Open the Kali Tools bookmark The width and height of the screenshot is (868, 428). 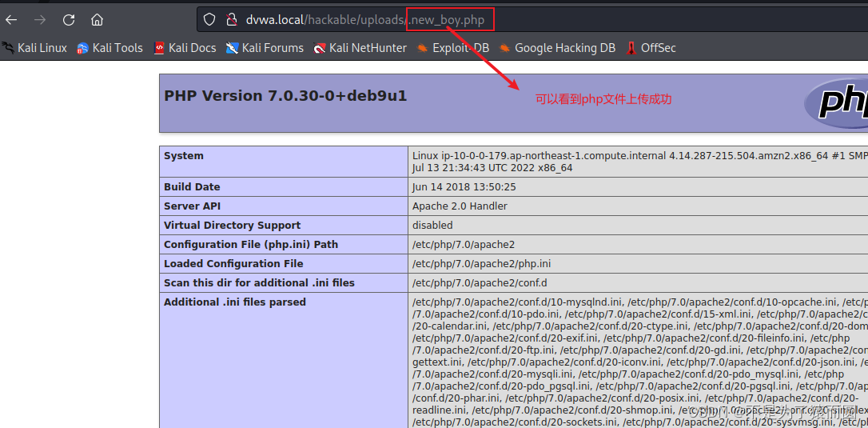pos(109,48)
